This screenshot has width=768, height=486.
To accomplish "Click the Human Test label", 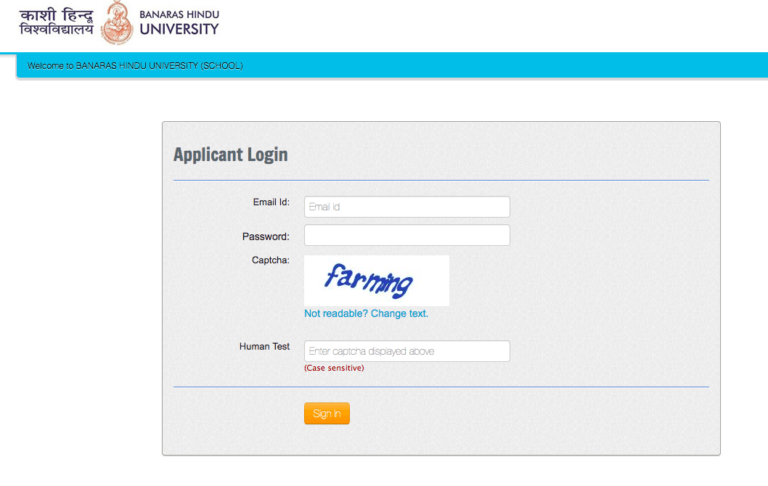I will [x=264, y=346].
